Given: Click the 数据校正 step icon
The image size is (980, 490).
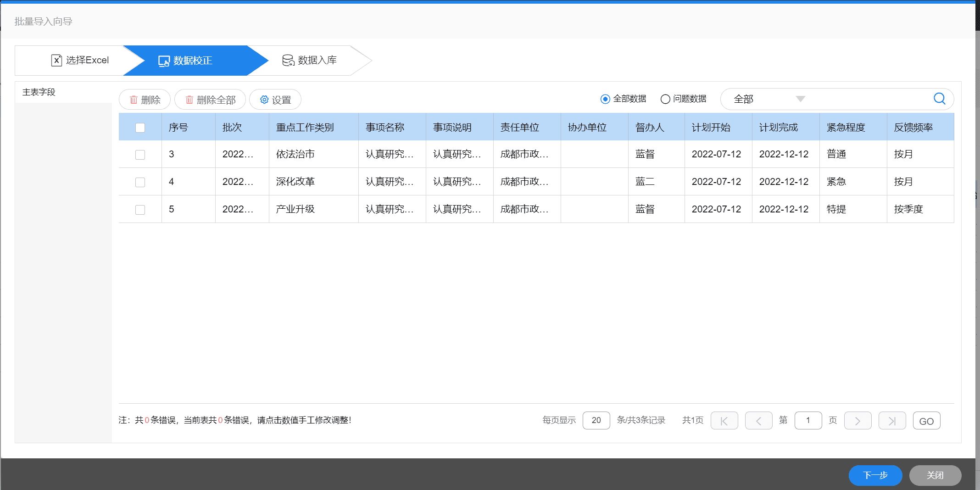Looking at the screenshot, I should point(164,61).
